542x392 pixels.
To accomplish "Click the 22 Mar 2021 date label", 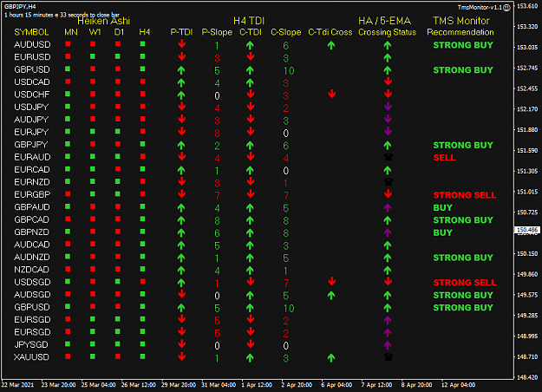I will coord(17,385).
